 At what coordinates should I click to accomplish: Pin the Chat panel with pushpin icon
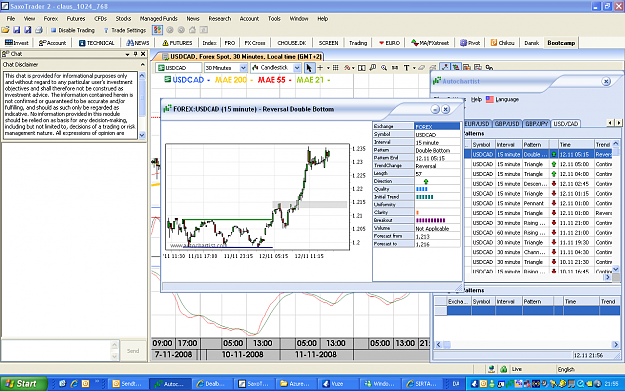click(136, 54)
